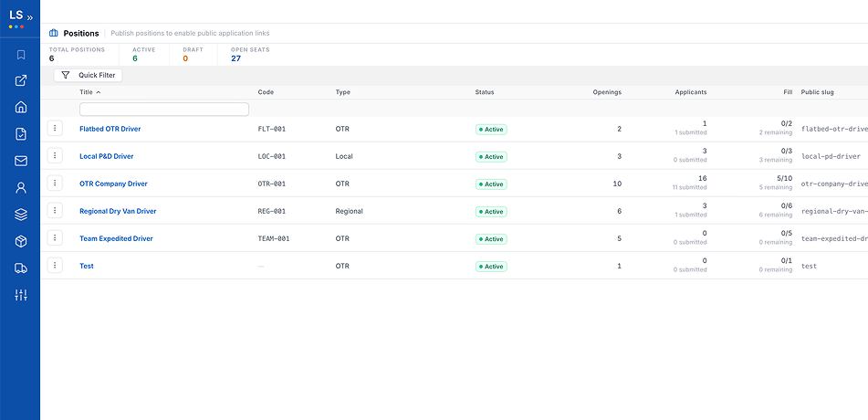This screenshot has width=868, height=420.
Task: Click the Open Seats stat
Action: 250,54
